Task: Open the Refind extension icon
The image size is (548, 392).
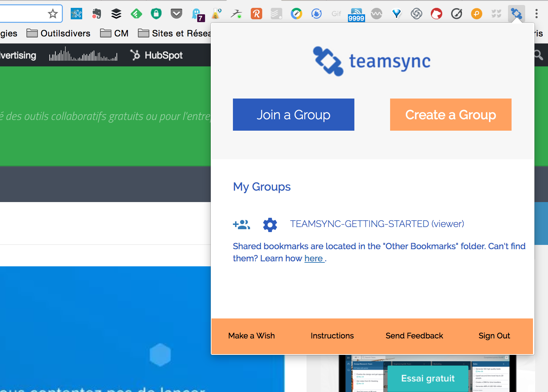Action: [256, 14]
